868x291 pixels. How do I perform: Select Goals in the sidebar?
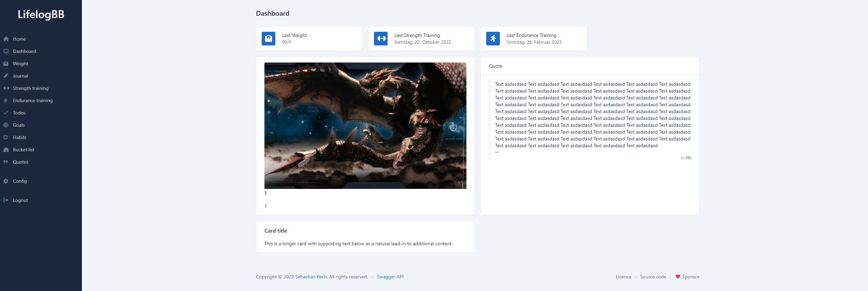[41, 125]
